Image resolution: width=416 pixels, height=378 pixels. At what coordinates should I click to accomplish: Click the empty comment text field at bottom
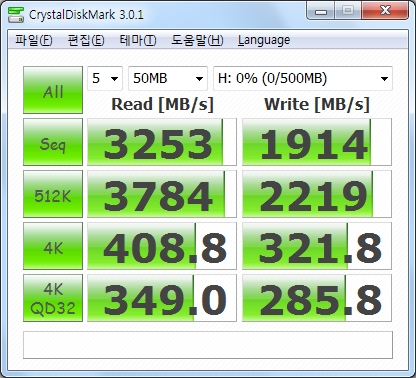click(x=208, y=345)
